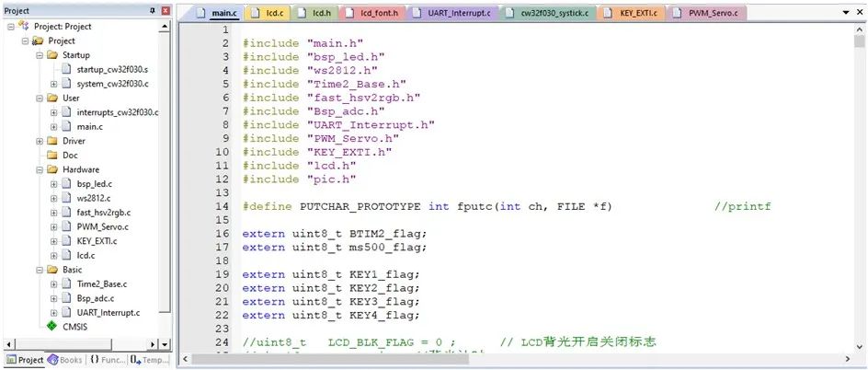Viewport: 868px width, 370px height.
Task: Select CMSIS in project tree
Action: pos(74,327)
